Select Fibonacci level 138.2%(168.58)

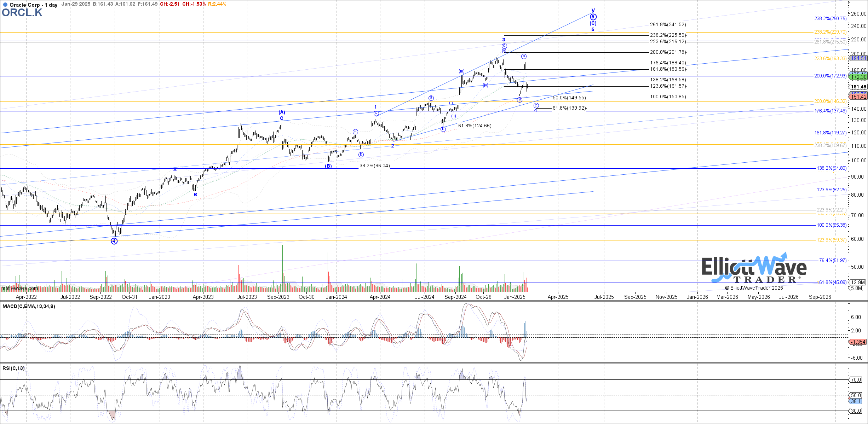click(x=668, y=80)
